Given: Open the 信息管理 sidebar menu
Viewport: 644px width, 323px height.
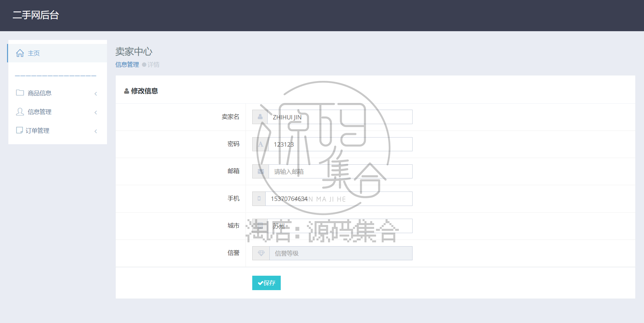Looking at the screenshot, I should coord(57,112).
